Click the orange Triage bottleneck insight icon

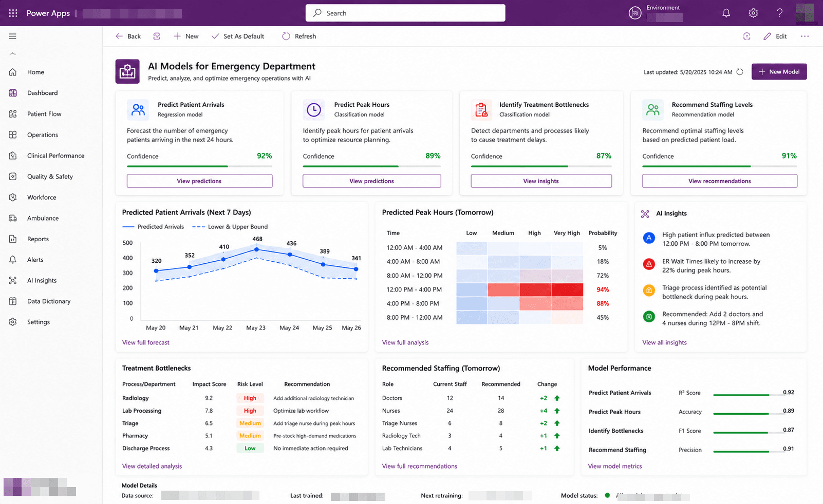click(649, 290)
